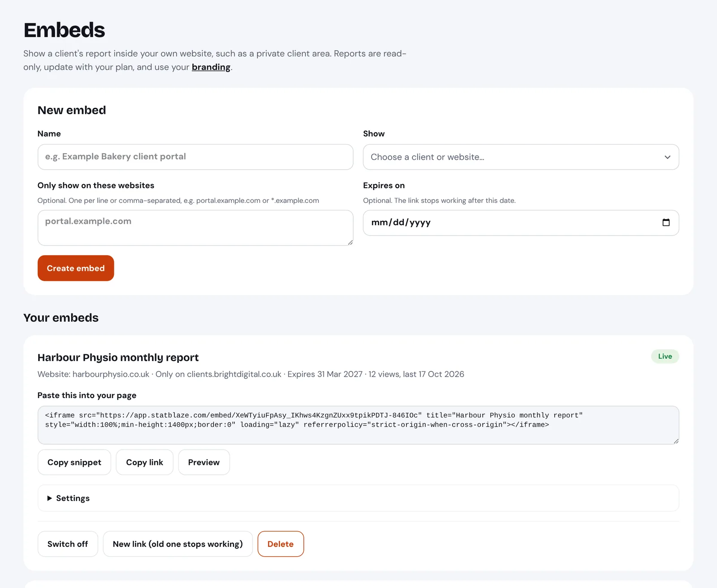717x588 pixels.
Task: Copy the embed snippet
Action: coord(74,462)
